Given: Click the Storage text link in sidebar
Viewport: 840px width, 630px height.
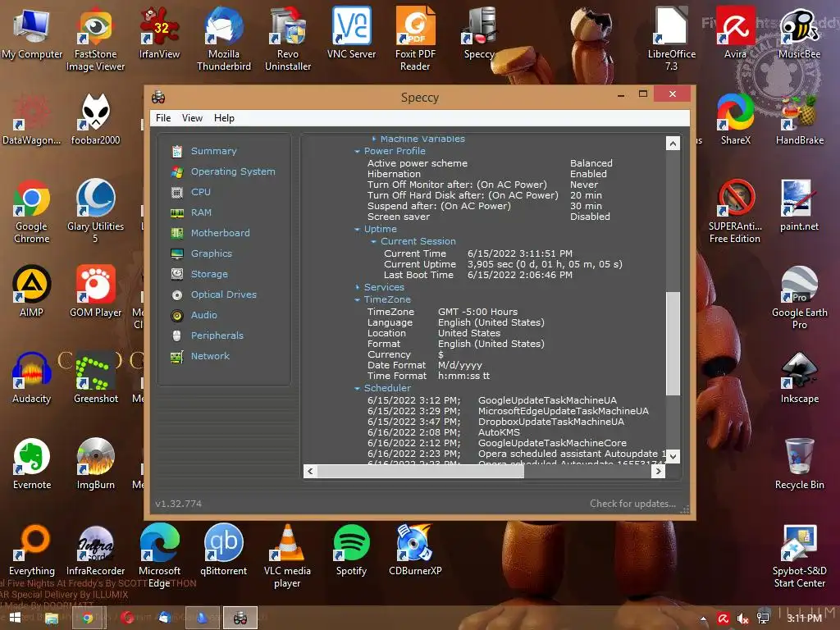Looking at the screenshot, I should coord(209,274).
